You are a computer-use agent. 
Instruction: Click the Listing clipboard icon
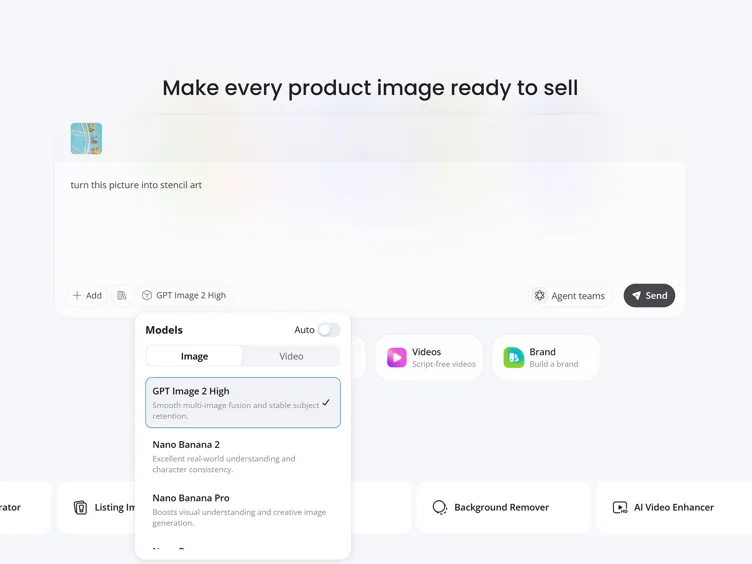point(81,507)
